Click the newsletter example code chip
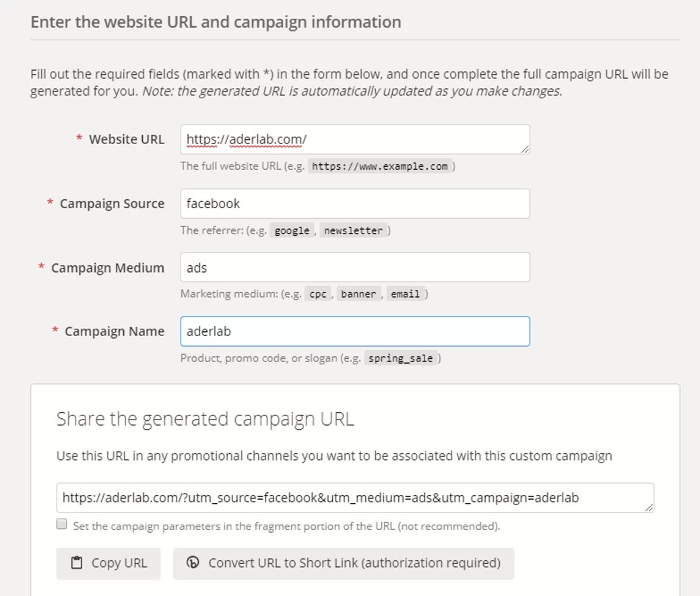 click(353, 230)
